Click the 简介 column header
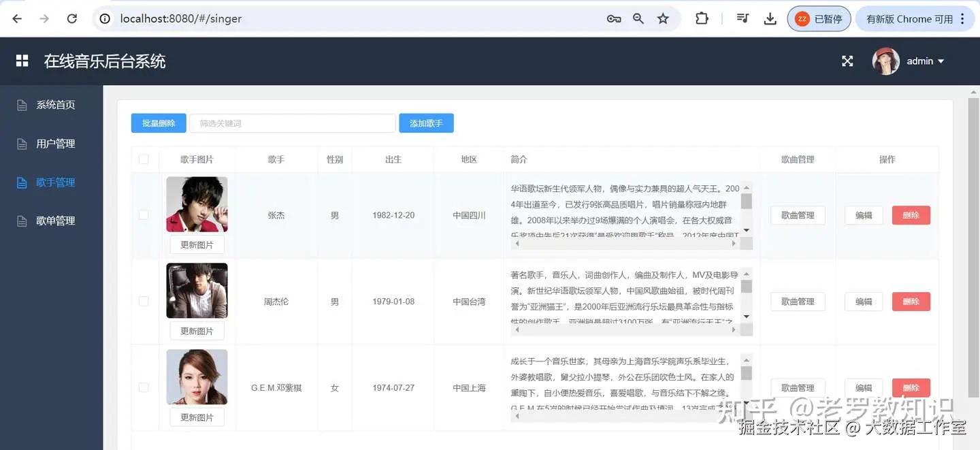 [x=519, y=159]
